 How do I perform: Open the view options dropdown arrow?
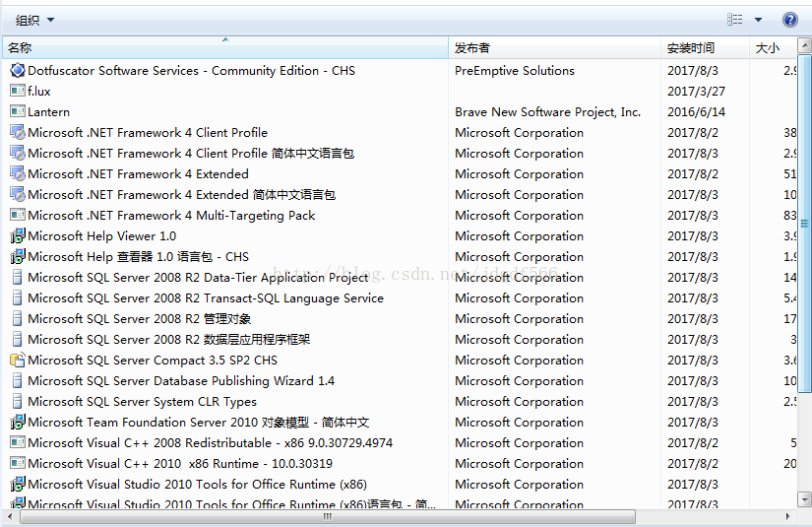coord(758,20)
